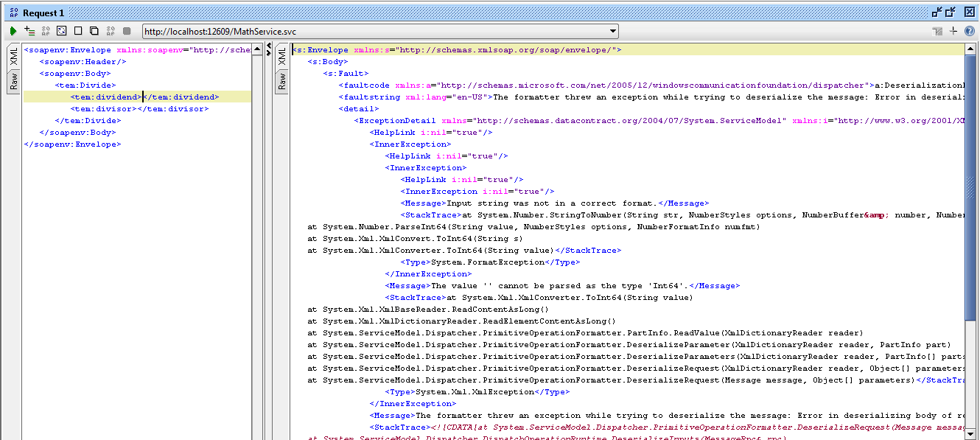Submit the request to the MathService endpoint
The height and width of the screenshot is (440, 980).
click(13, 31)
